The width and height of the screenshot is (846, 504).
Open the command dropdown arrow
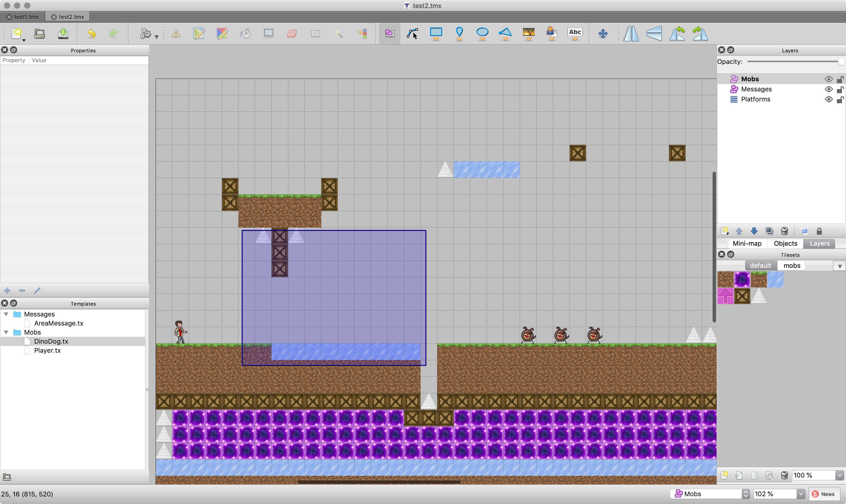pos(157,37)
